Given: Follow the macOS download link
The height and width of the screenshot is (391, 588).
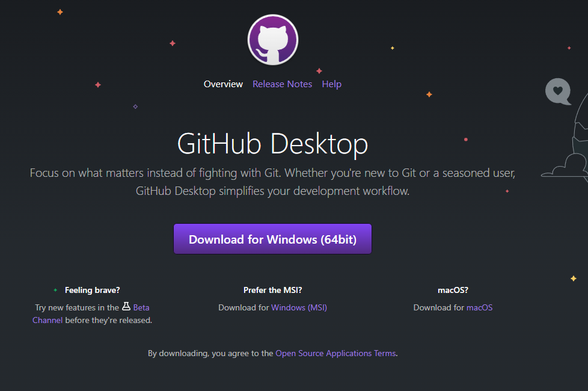Looking at the screenshot, I should (479, 307).
